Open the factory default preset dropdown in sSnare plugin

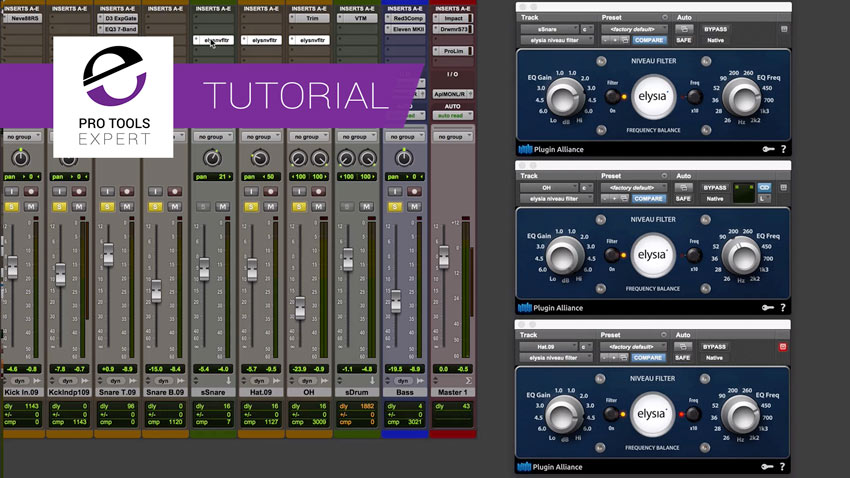pos(635,29)
